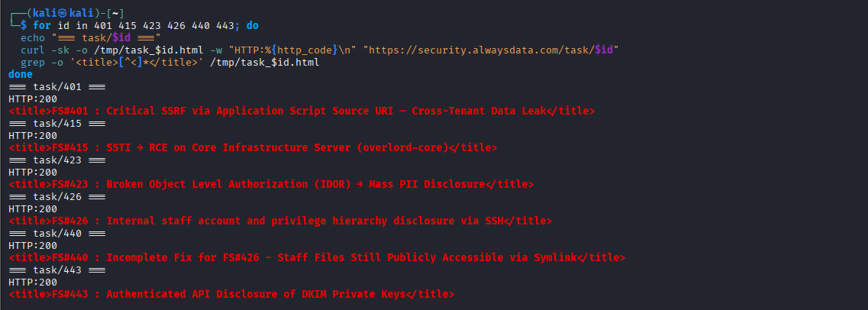Click the task/443 separator heading
The height and width of the screenshot is (310, 868).
point(57,270)
